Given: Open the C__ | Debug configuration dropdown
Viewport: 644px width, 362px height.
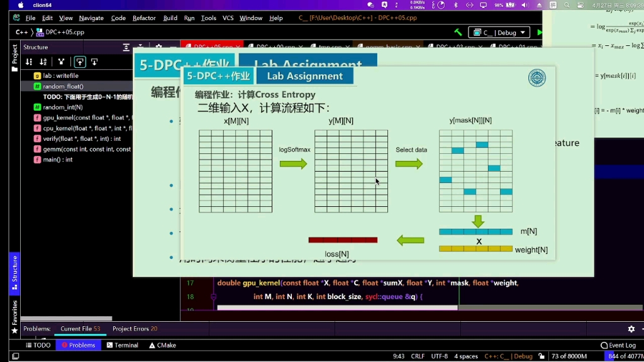Looking at the screenshot, I should pos(499,33).
